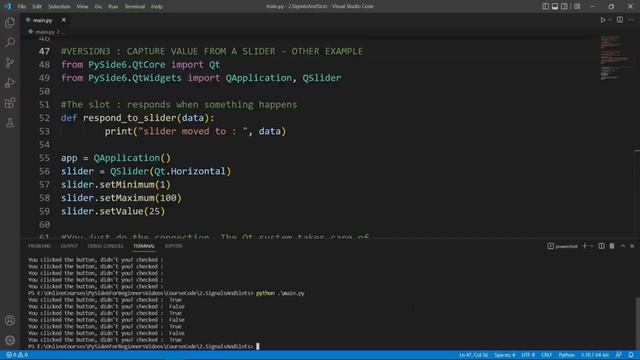The height and width of the screenshot is (360, 640).
Task: Open the Manage gear icon
Action: 10,340
